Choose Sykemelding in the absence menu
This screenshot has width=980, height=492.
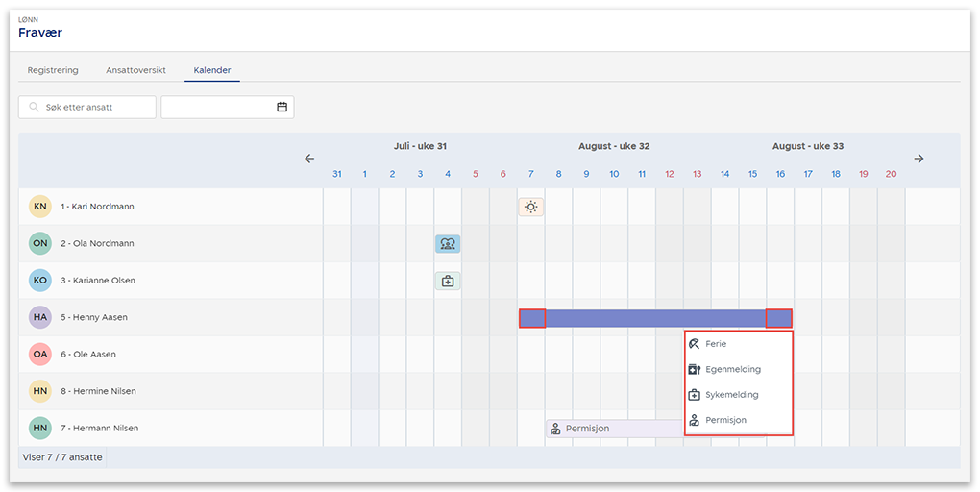point(732,395)
